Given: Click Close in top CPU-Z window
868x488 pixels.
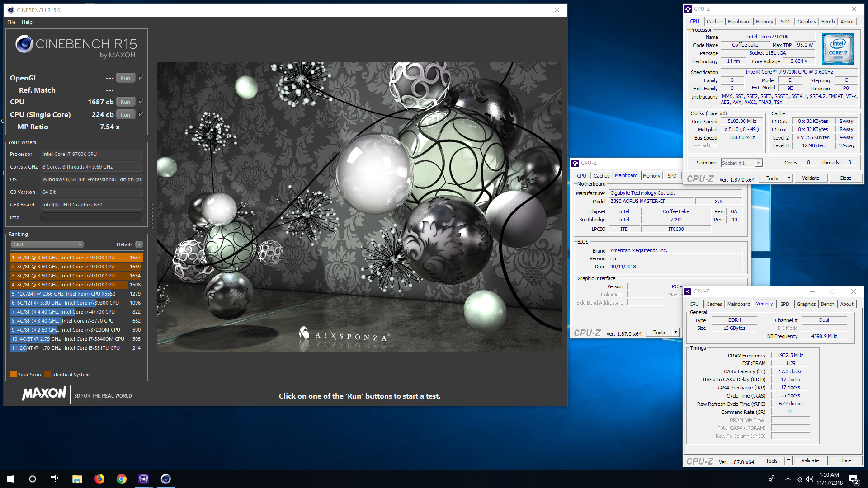Looking at the screenshot, I should [845, 178].
